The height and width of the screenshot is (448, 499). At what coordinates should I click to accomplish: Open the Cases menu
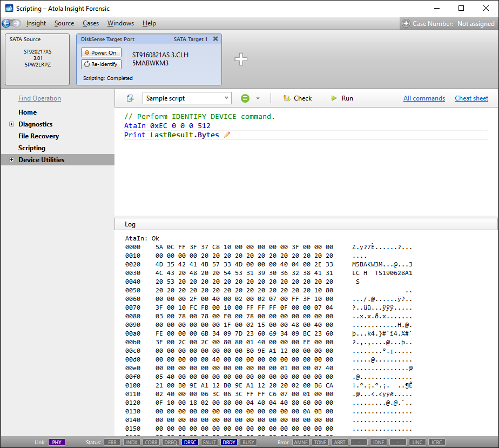91,23
